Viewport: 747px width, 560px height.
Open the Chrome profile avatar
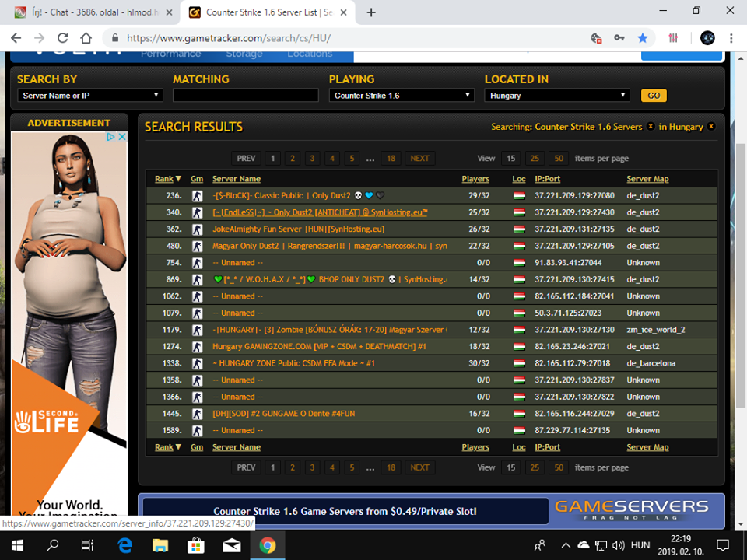pyautogui.click(x=707, y=38)
